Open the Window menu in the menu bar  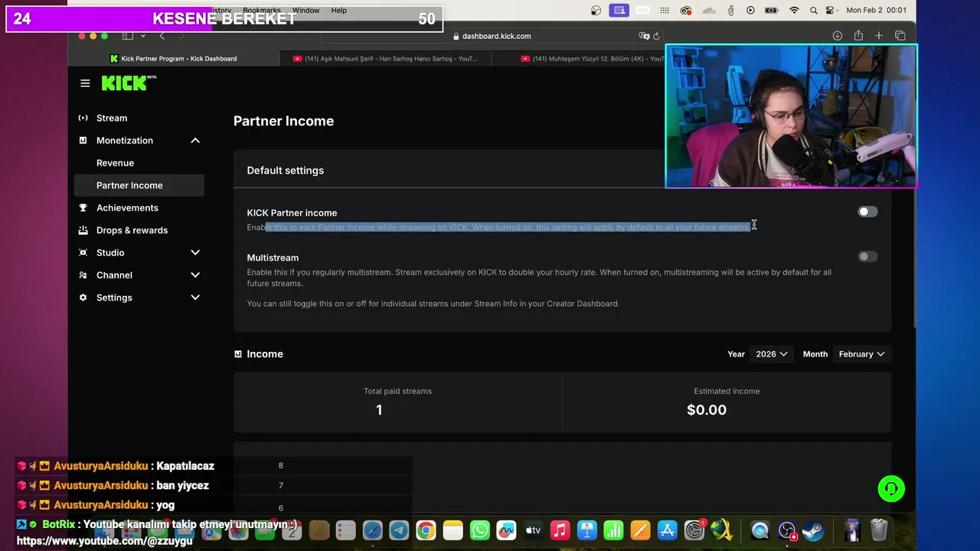pyautogui.click(x=306, y=11)
